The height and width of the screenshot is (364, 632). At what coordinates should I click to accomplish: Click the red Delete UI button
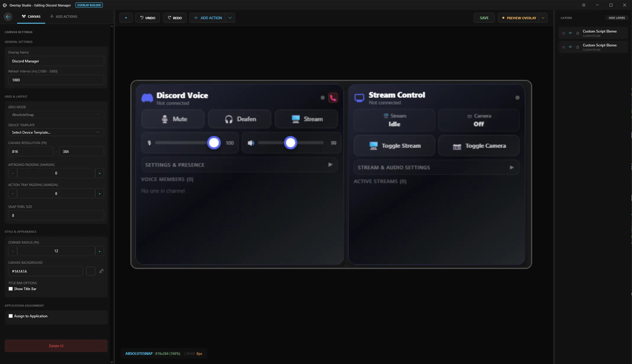pos(56,346)
